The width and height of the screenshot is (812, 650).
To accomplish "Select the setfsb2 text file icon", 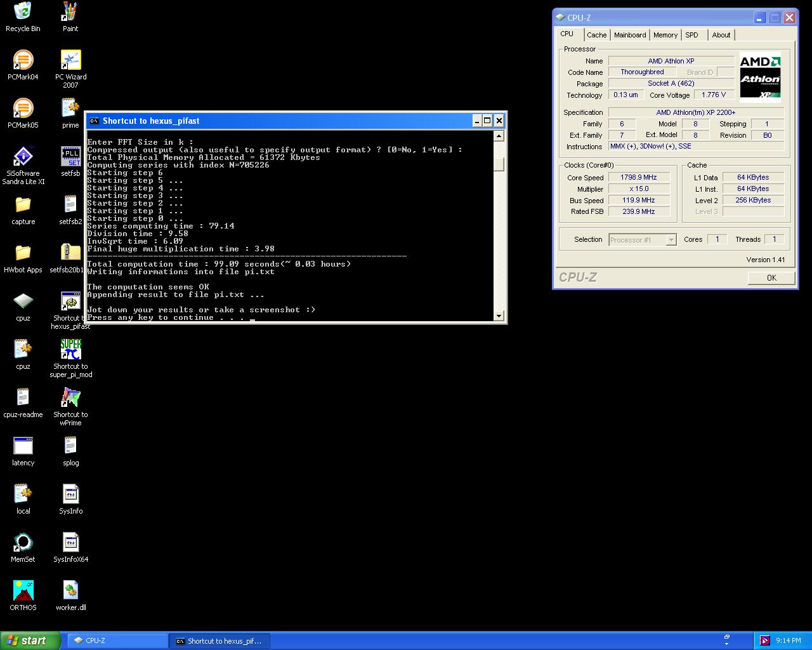I will tap(70, 205).
